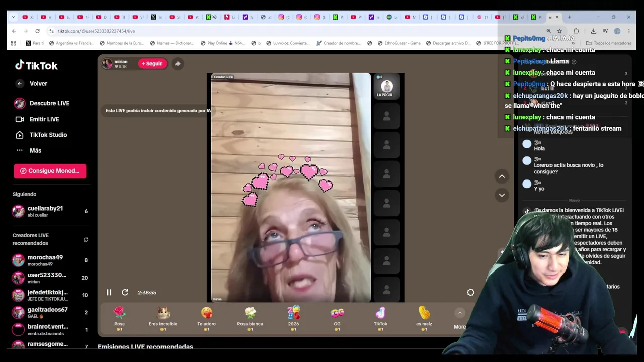Image resolution: width=644 pixels, height=362 pixels.
Task: Open browser extensions puzzle icon
Action: pos(576,31)
